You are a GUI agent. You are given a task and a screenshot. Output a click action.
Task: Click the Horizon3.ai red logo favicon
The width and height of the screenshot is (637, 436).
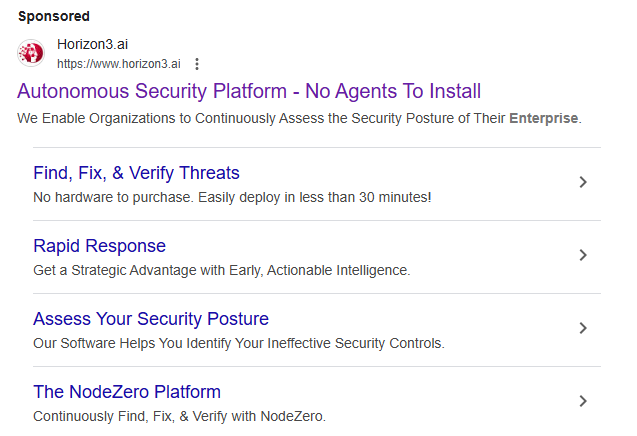32,53
